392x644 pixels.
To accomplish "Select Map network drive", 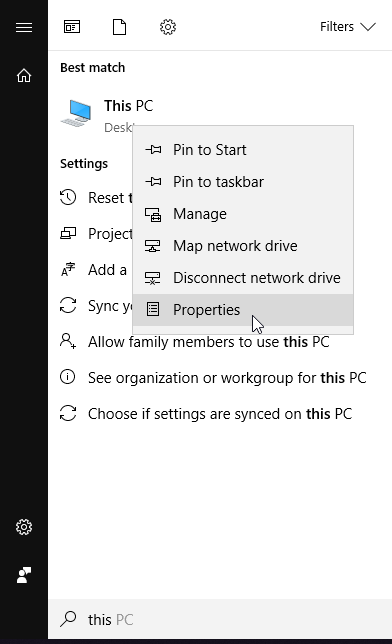I will tap(243, 246).
